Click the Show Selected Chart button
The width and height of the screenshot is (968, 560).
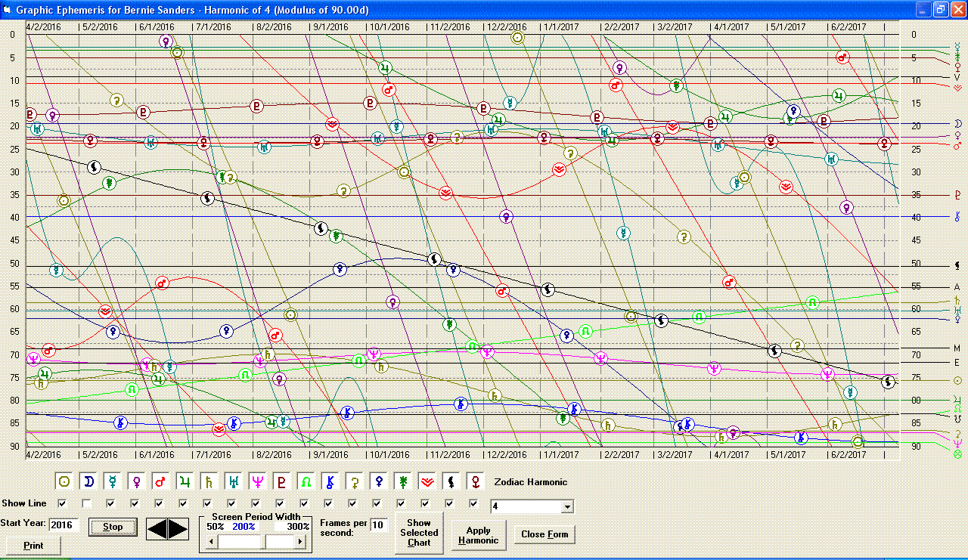click(x=419, y=533)
